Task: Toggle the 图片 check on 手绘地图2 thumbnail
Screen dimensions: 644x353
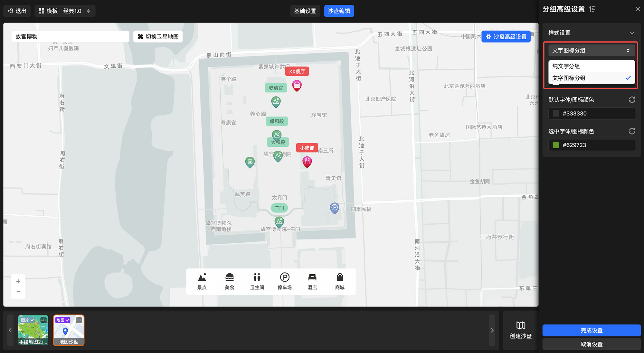Action: point(32,320)
